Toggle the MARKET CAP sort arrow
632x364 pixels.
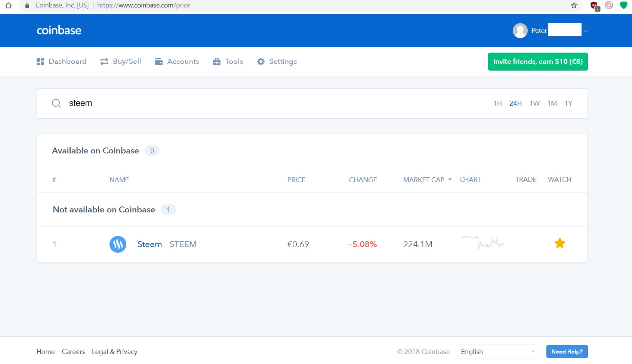pos(450,180)
